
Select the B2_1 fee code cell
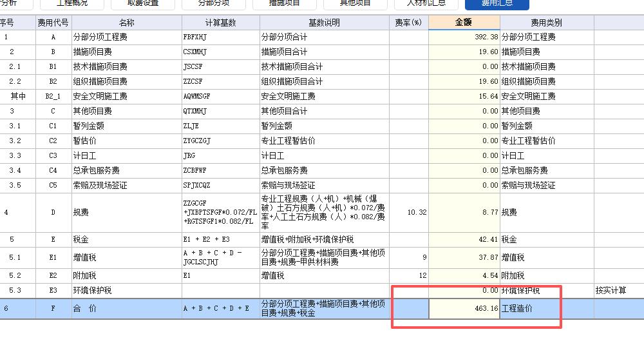[53, 96]
